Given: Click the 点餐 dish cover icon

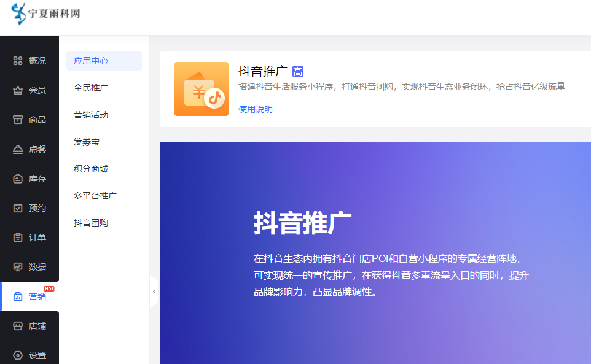Looking at the screenshot, I should coord(18,149).
